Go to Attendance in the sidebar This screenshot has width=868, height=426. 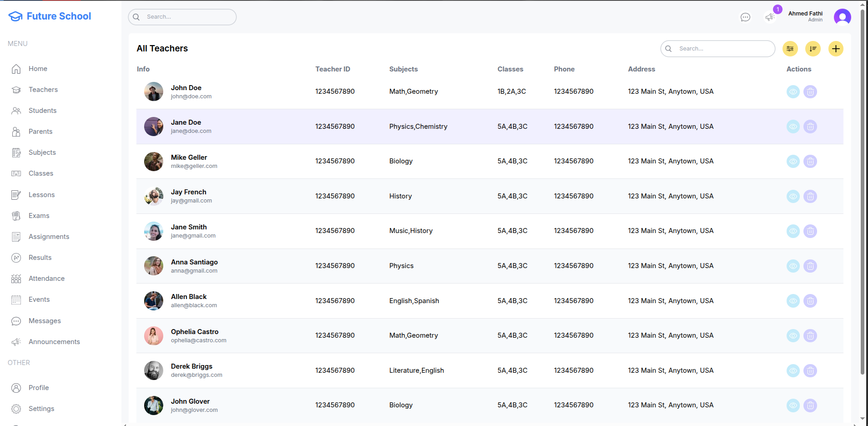[x=46, y=279]
